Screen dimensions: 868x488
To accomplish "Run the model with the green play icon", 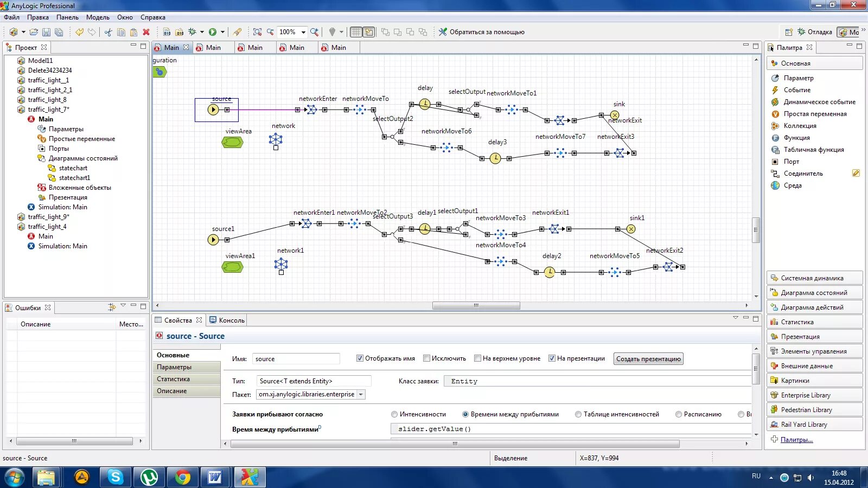I will (213, 32).
